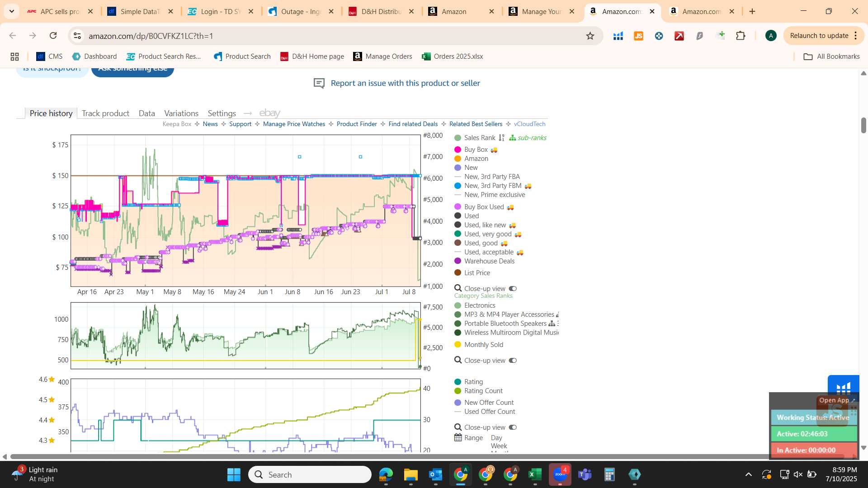
Task: Open Outlook from the taskbar
Action: (435, 474)
